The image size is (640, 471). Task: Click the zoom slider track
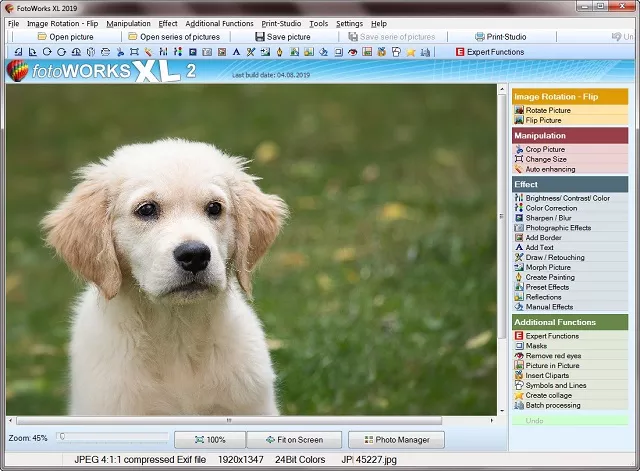coord(112,437)
